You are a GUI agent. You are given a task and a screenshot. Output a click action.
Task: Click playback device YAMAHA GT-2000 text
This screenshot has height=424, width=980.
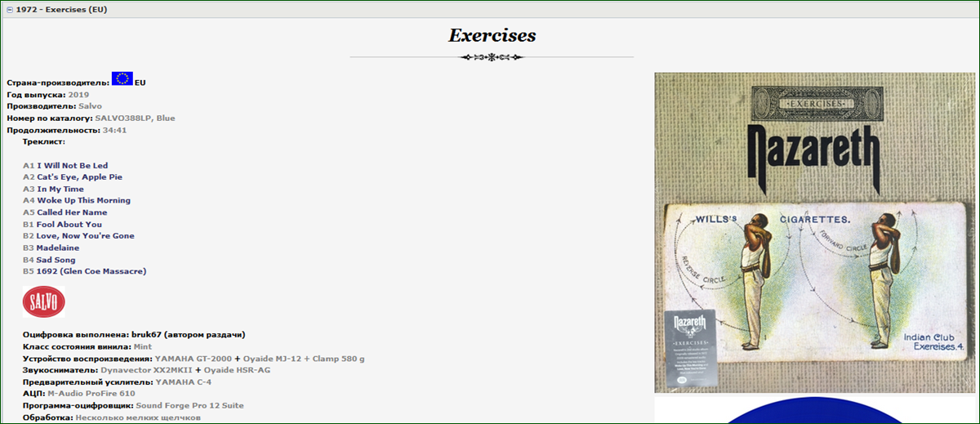point(194,359)
